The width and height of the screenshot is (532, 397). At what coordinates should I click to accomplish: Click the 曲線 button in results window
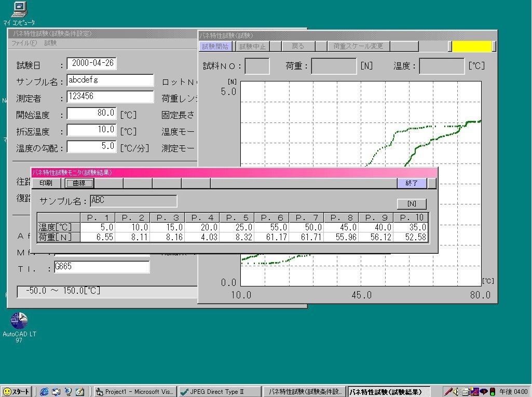click(x=79, y=183)
